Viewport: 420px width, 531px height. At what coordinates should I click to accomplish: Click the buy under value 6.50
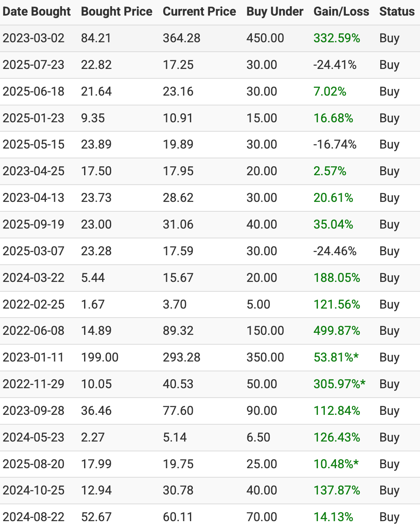coord(258,437)
